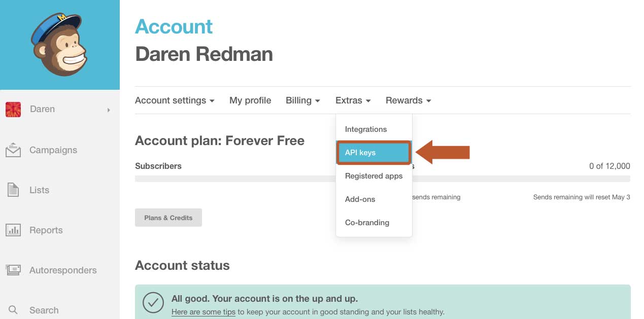The image size is (644, 319).
Task: Select Registered apps menu entry
Action: (x=374, y=176)
